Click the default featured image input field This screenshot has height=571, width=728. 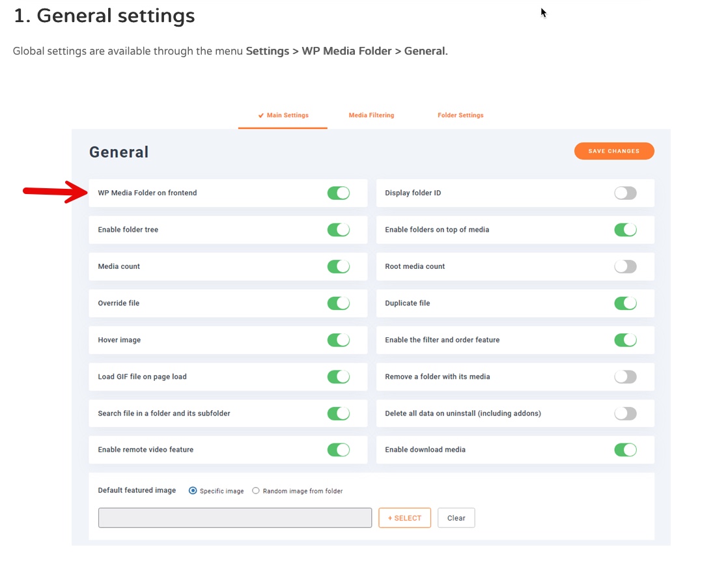(x=235, y=518)
